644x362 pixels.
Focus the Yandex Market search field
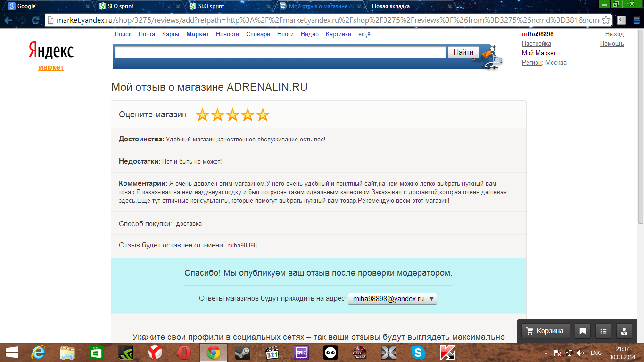[x=280, y=52]
